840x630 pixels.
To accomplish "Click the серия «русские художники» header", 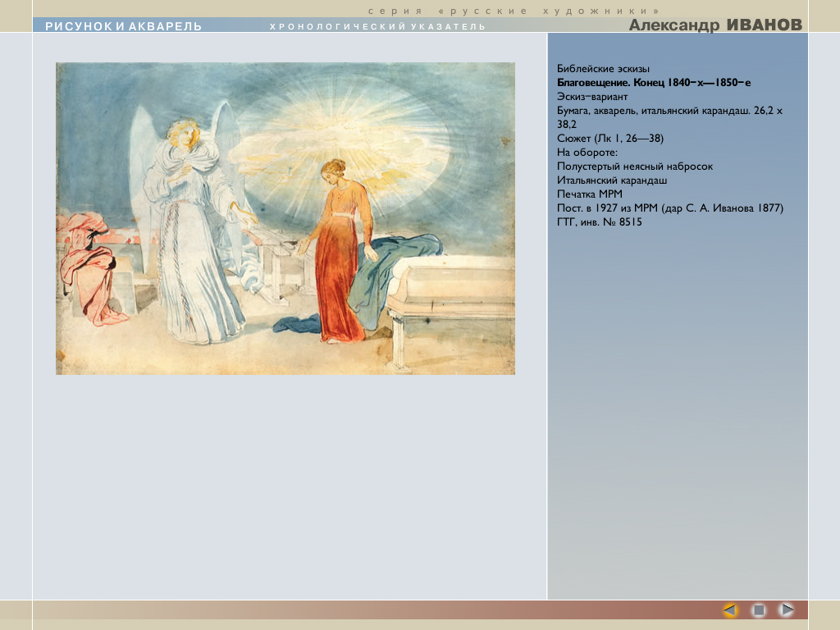I will (514, 11).
